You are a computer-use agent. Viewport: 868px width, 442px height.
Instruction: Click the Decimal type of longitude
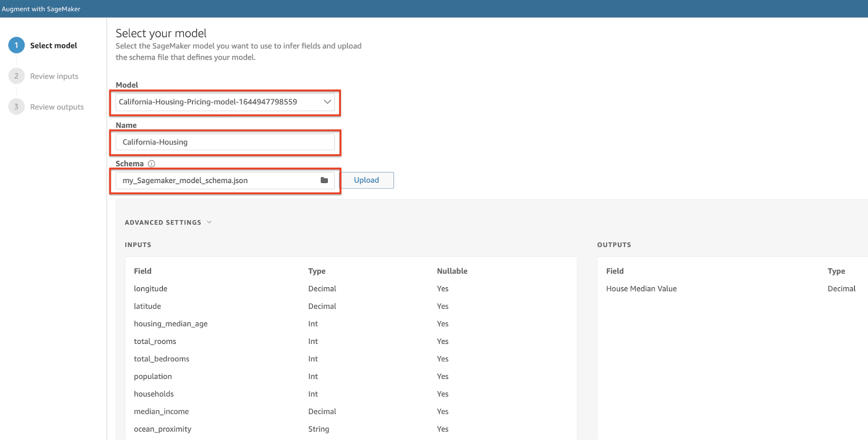pos(323,289)
